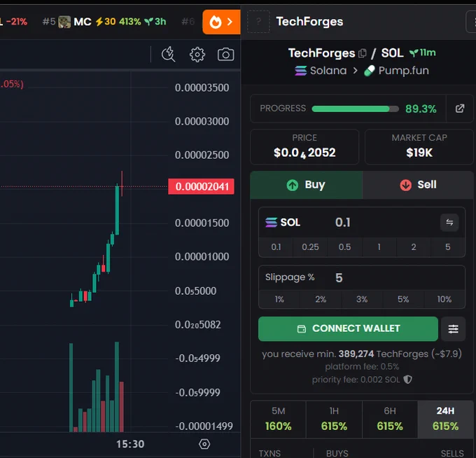Viewport: 476px width, 458px height.
Task: Click the TXNS stats label
Action: click(x=269, y=453)
